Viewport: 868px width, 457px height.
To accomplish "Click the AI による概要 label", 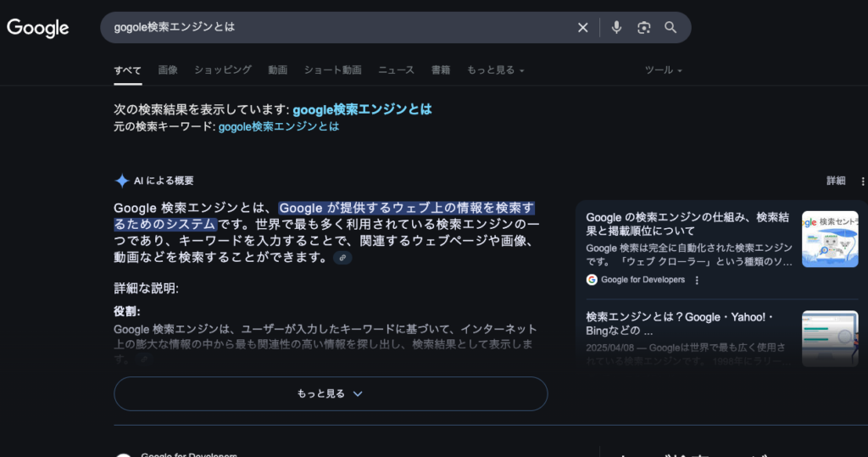I will point(164,181).
